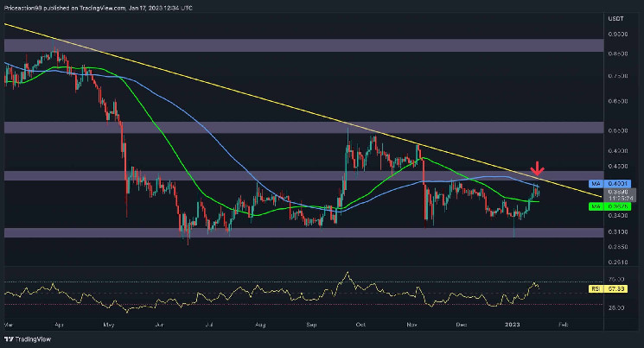Select the Mar label on time axis
The image size is (644, 348).
click(9, 325)
